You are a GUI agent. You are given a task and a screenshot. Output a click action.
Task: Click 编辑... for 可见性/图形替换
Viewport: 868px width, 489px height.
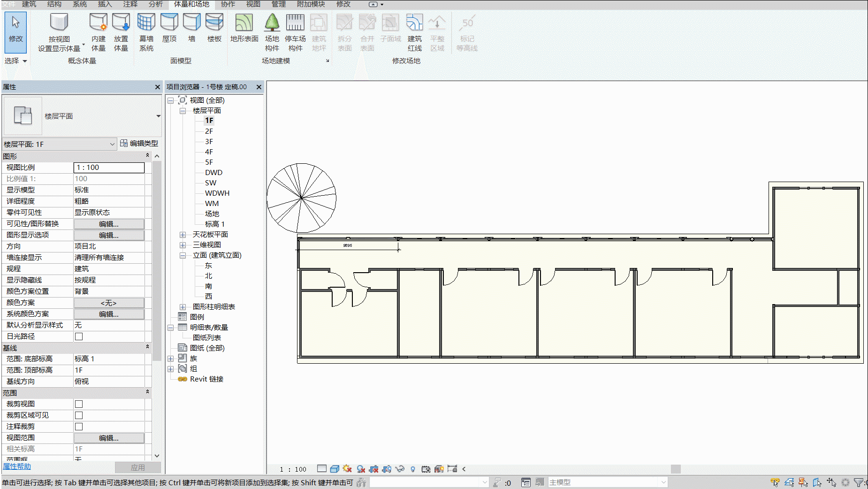(109, 224)
